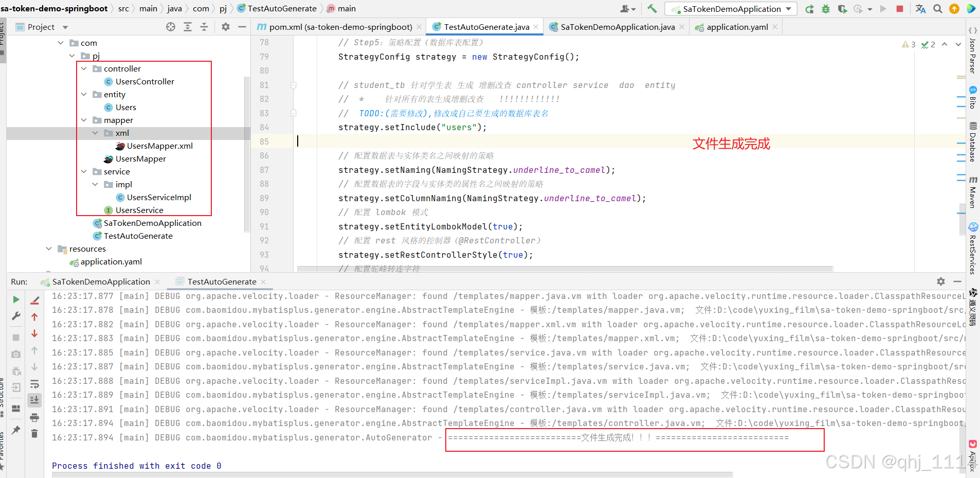
Task: Close the pom.xml editor tab
Action: (x=419, y=27)
